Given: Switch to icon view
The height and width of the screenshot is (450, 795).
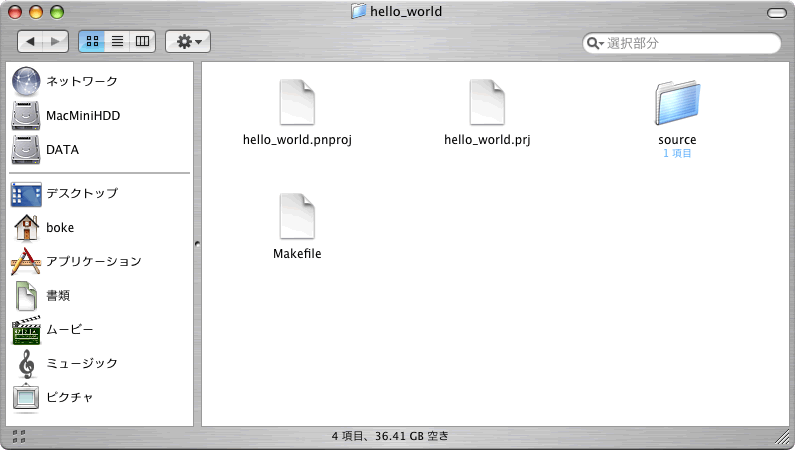Looking at the screenshot, I should (x=92, y=42).
